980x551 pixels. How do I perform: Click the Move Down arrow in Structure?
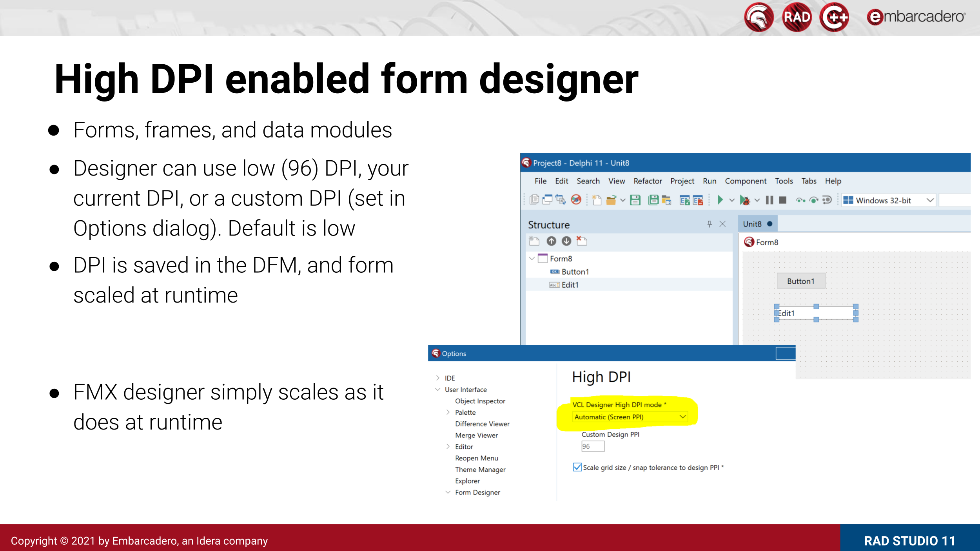[566, 241]
